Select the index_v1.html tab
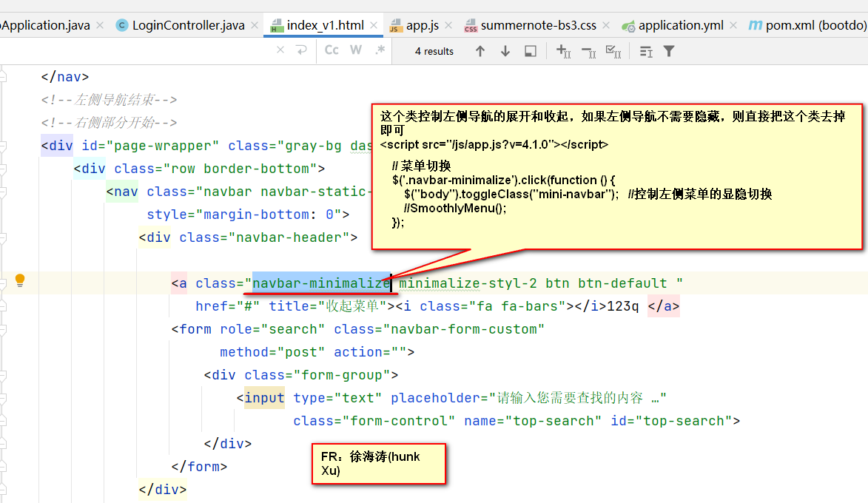 click(325, 25)
